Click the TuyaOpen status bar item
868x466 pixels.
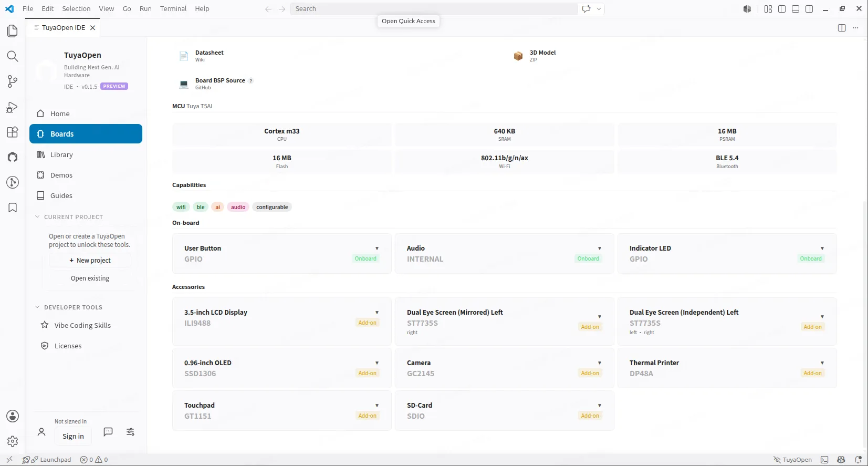click(x=792, y=460)
